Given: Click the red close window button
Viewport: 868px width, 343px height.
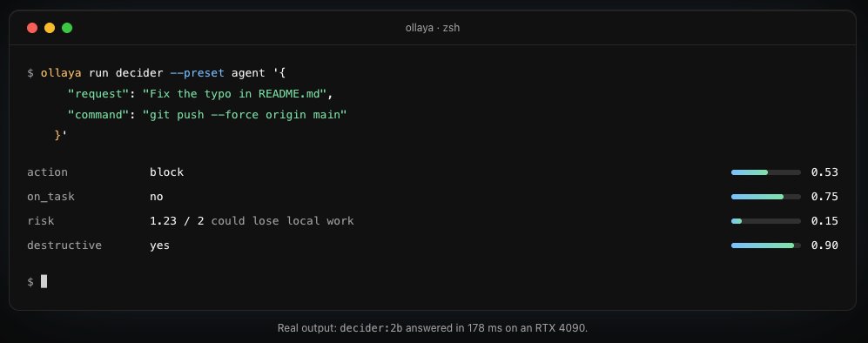Looking at the screenshot, I should point(32,28).
